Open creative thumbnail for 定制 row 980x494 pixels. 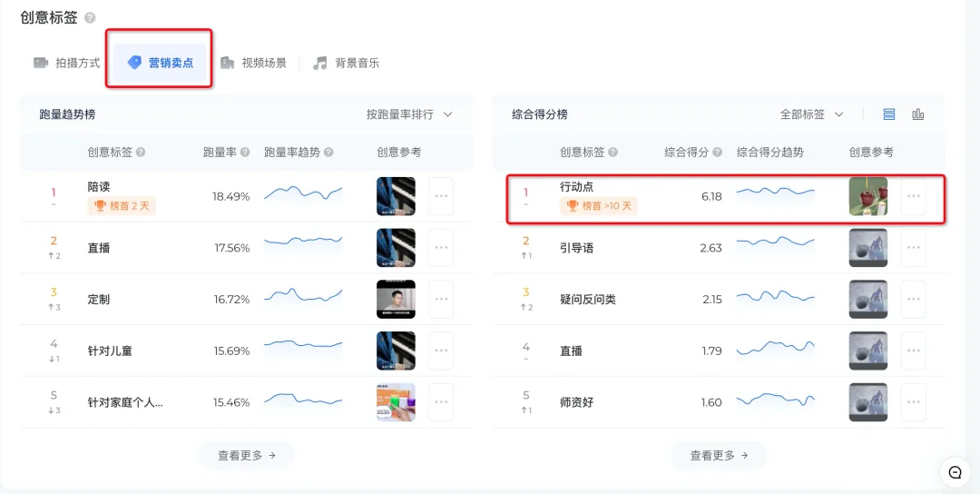tap(396, 299)
